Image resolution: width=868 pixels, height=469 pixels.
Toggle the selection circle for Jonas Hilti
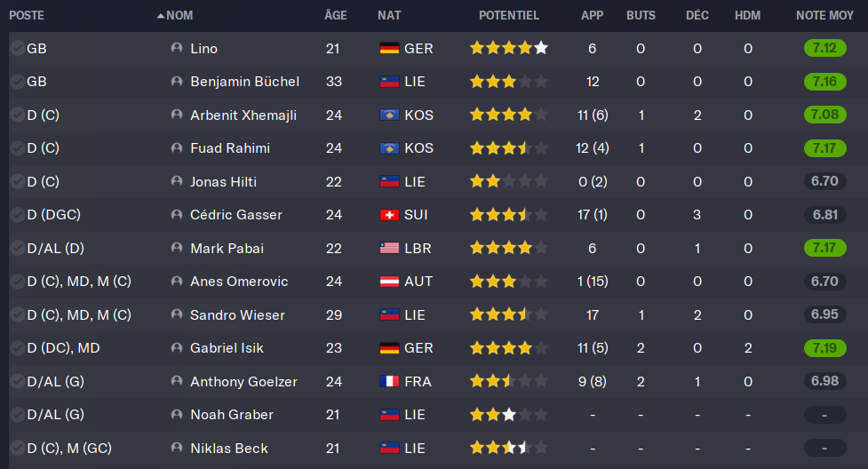point(17,181)
